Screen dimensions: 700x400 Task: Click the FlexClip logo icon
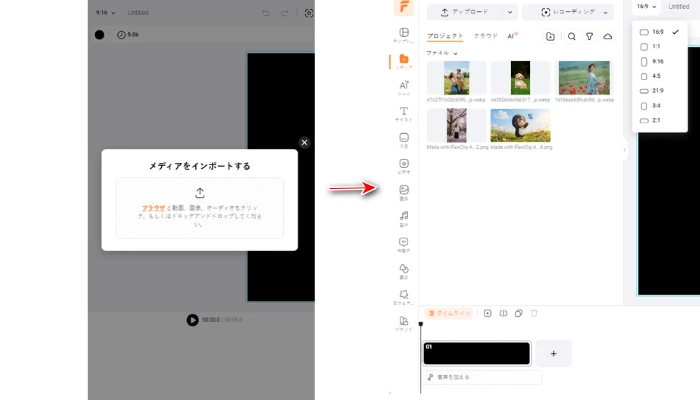404,7
